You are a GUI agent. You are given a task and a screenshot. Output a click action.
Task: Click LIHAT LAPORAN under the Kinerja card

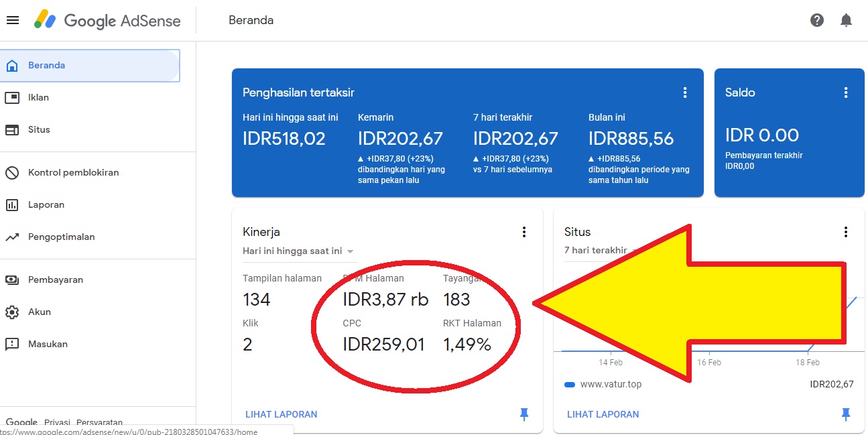281,414
